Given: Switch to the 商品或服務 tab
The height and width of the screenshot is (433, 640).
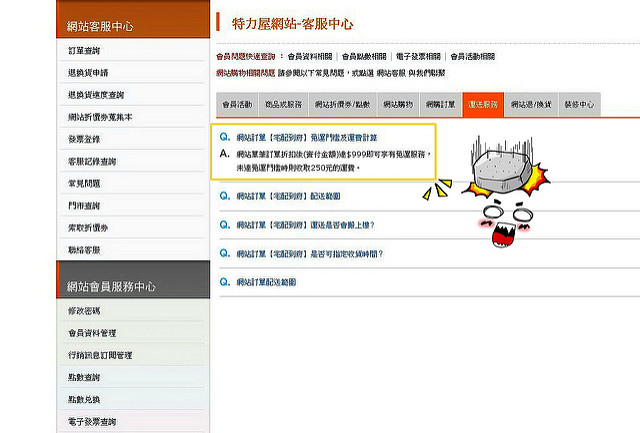Looking at the screenshot, I should pos(283,104).
